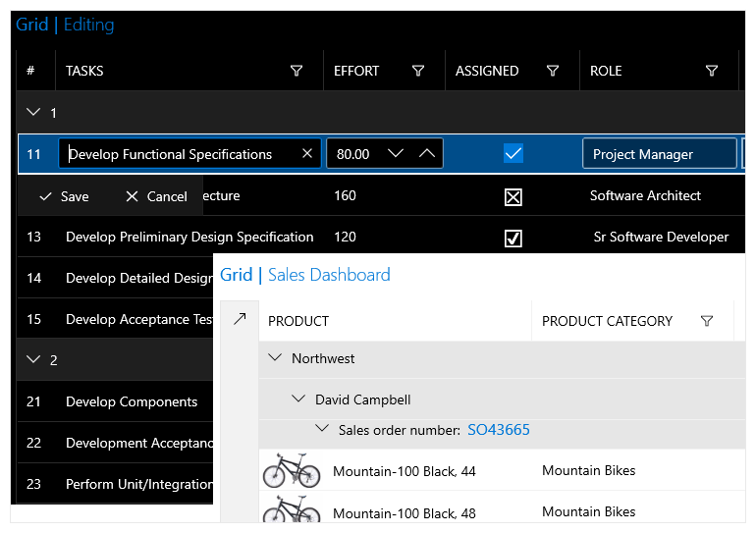The width and height of the screenshot is (756, 533).
Task: Click the arrow icon left of PRODUCT header
Action: pos(240,319)
